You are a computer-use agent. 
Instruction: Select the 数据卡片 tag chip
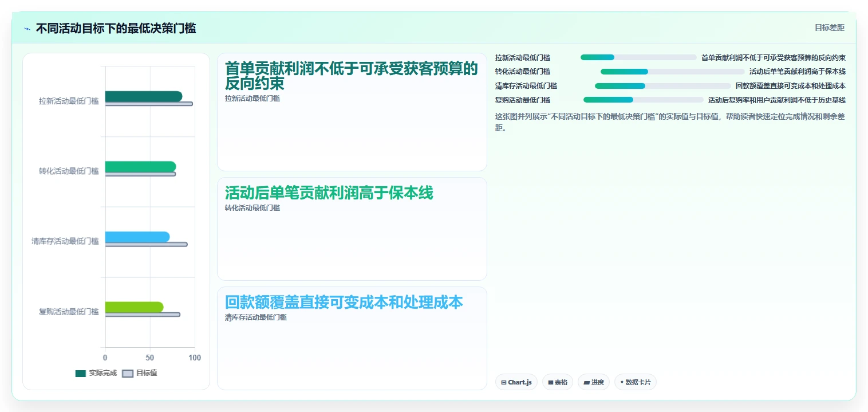(635, 382)
